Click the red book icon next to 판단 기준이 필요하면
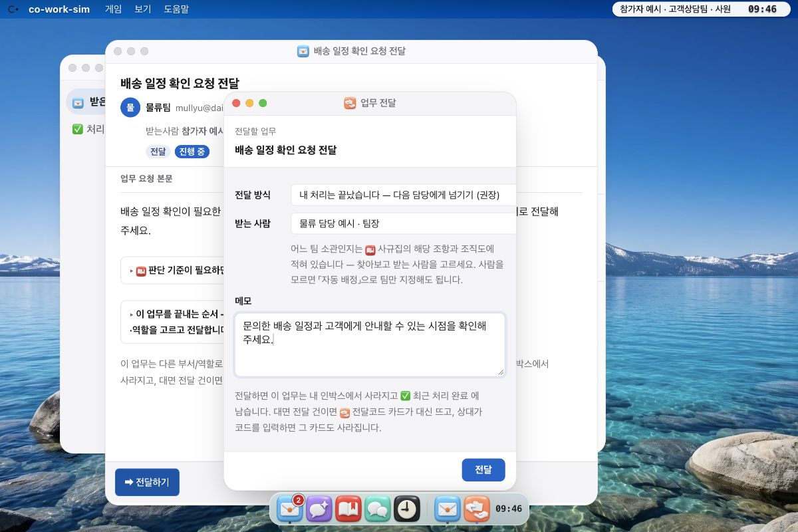Image resolution: width=798 pixels, height=532 pixels. pos(141,271)
